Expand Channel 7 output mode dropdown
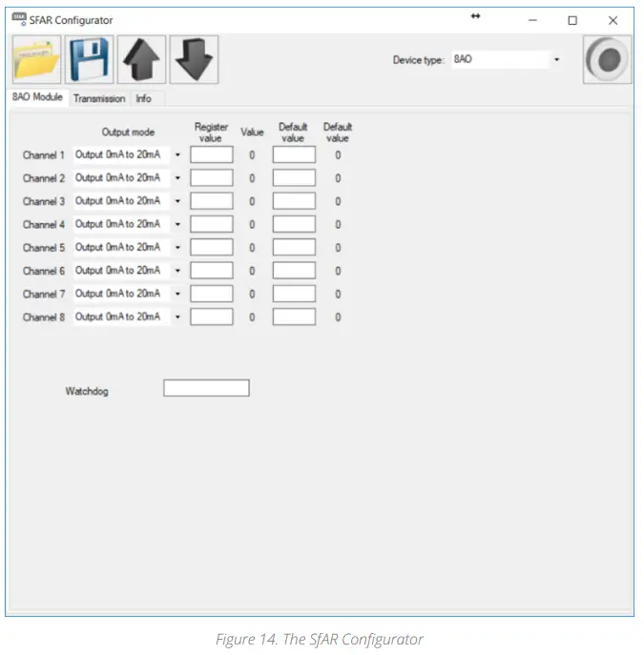 coord(177,294)
